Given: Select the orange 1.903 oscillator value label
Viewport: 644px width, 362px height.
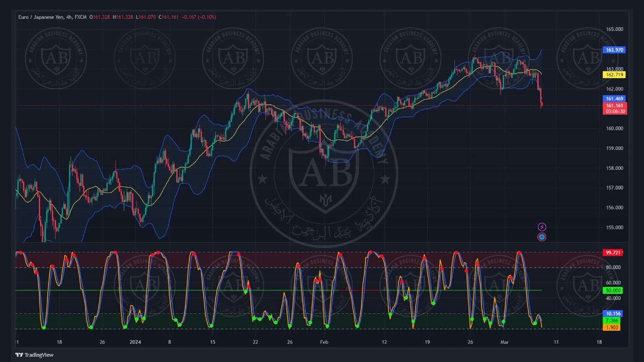Looking at the screenshot, I should 612,327.
